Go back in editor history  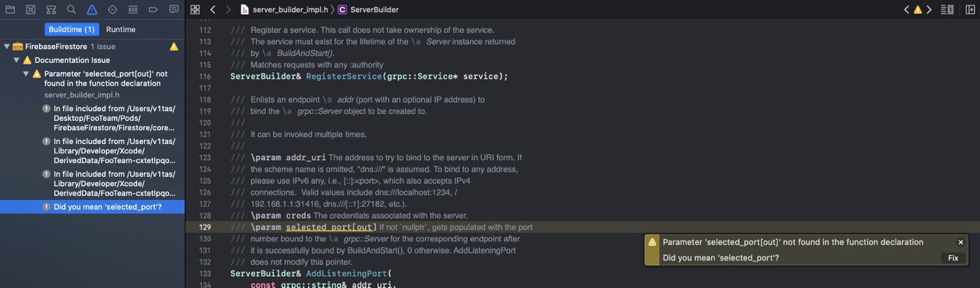click(x=213, y=10)
